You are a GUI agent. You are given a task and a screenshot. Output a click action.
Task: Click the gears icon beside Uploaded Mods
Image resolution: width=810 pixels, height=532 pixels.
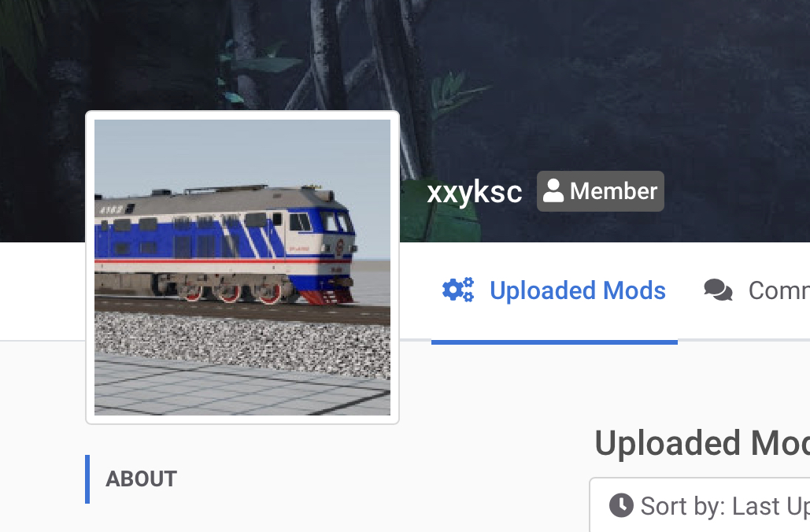pyautogui.click(x=458, y=290)
